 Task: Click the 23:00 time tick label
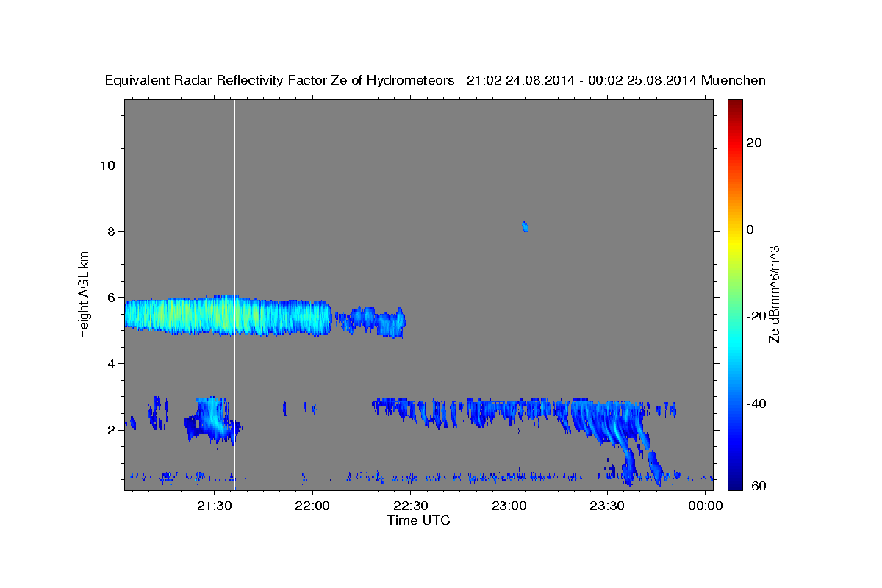click(x=509, y=506)
